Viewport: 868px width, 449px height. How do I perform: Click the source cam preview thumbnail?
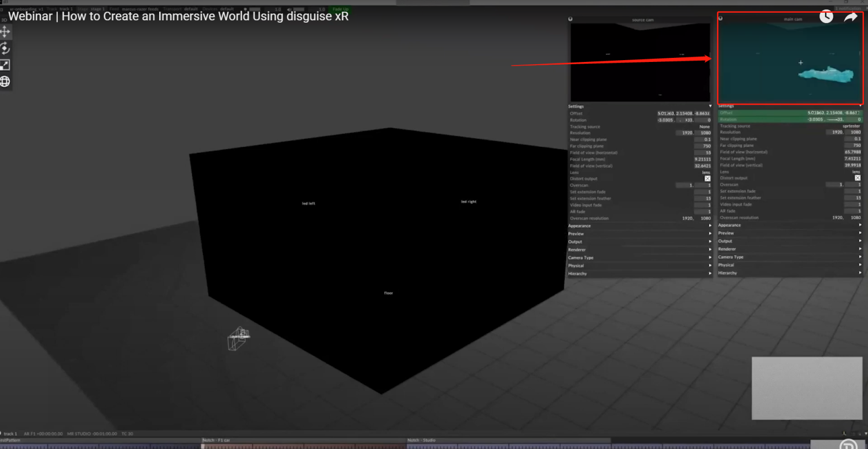pyautogui.click(x=640, y=62)
